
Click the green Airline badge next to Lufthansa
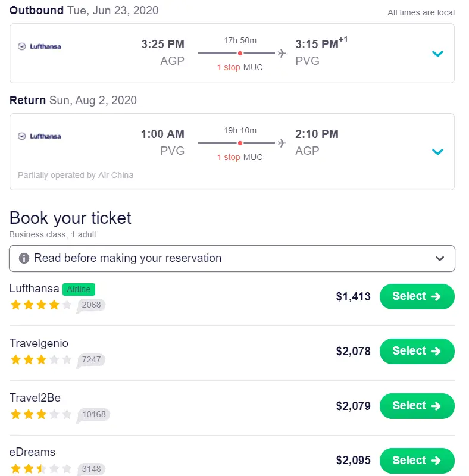point(79,290)
